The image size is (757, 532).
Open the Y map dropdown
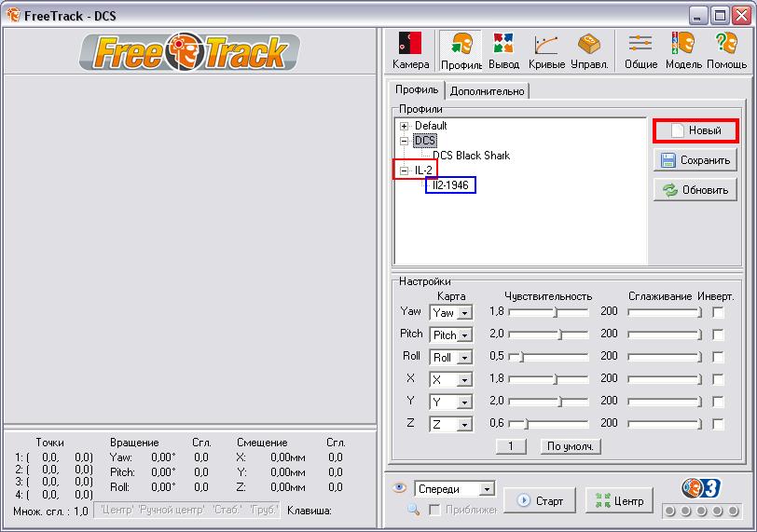tap(464, 402)
